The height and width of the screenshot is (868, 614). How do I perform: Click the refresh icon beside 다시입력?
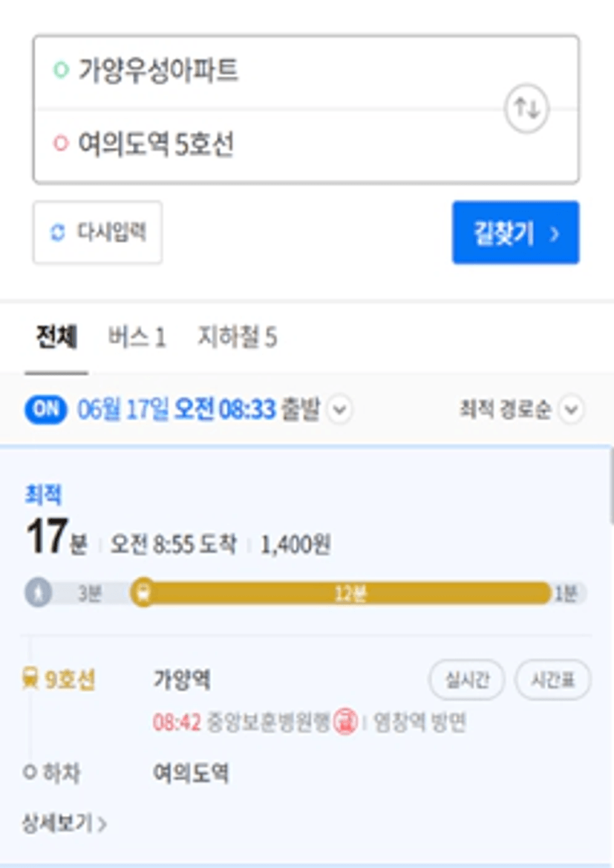point(58,232)
